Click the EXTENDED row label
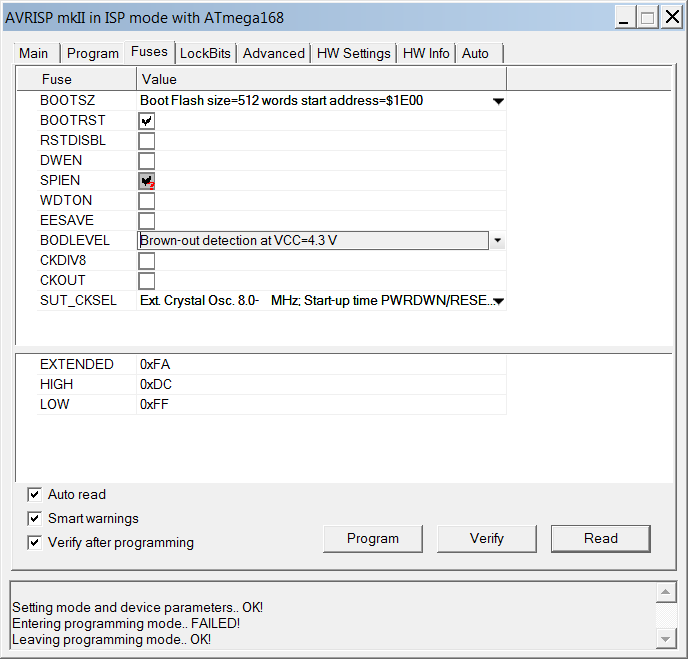 (77, 365)
